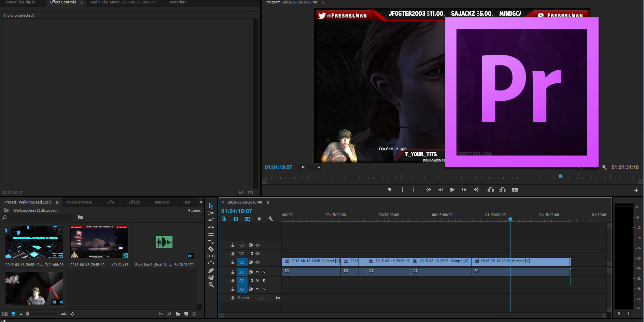This screenshot has height=322, width=644.
Task: Switch Project panel to list view
Action: pyautogui.click(x=5, y=314)
